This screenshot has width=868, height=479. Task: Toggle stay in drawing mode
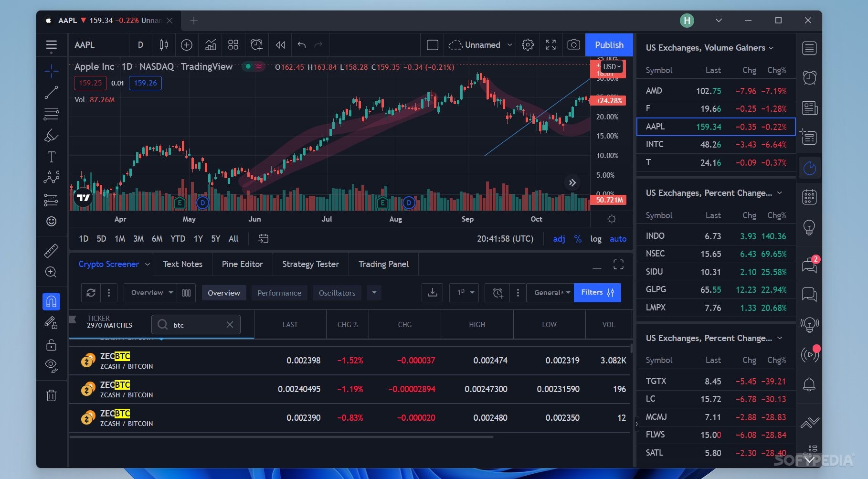[51, 323]
